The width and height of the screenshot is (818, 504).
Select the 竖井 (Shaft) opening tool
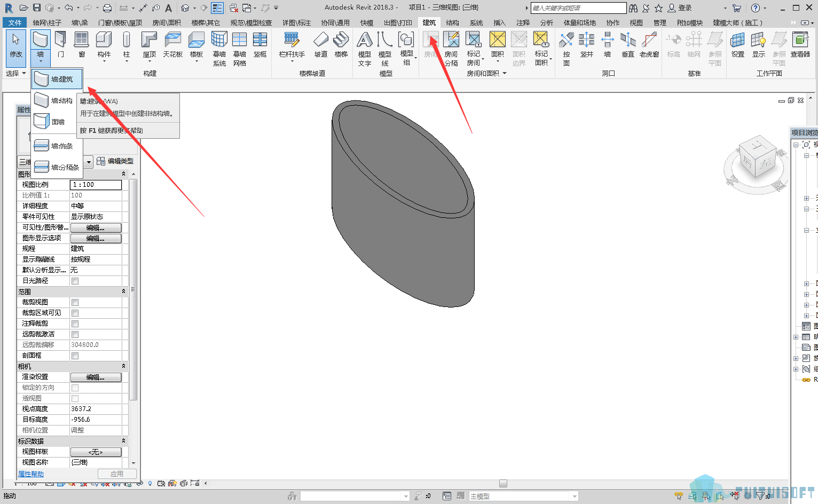[x=587, y=45]
